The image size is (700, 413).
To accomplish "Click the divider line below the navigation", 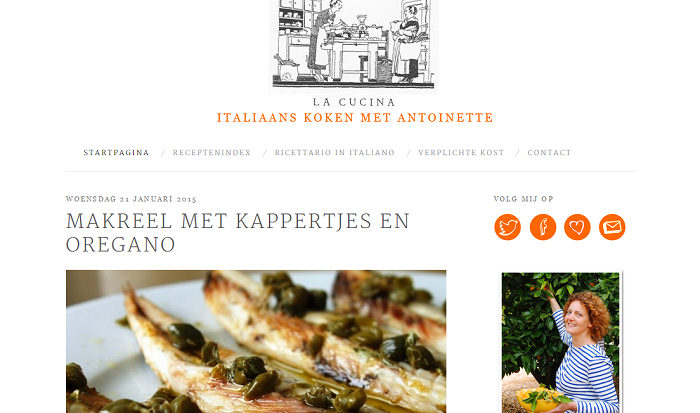I will [x=351, y=171].
